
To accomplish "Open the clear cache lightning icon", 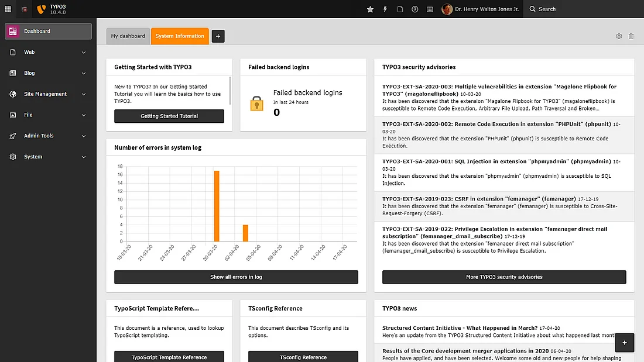I will coord(385,9).
